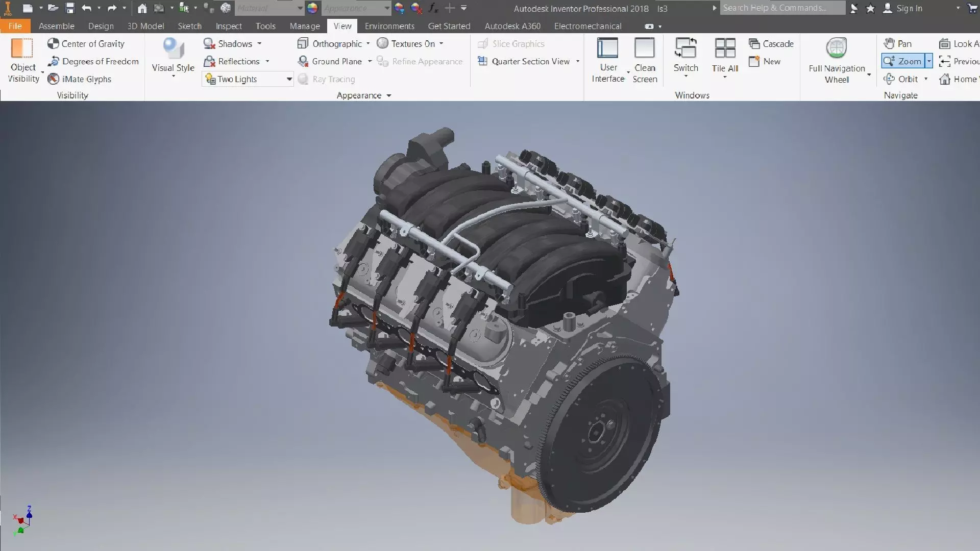Image resolution: width=980 pixels, height=551 pixels.
Task: Click the Home house icon in quick access
Action: point(142,8)
